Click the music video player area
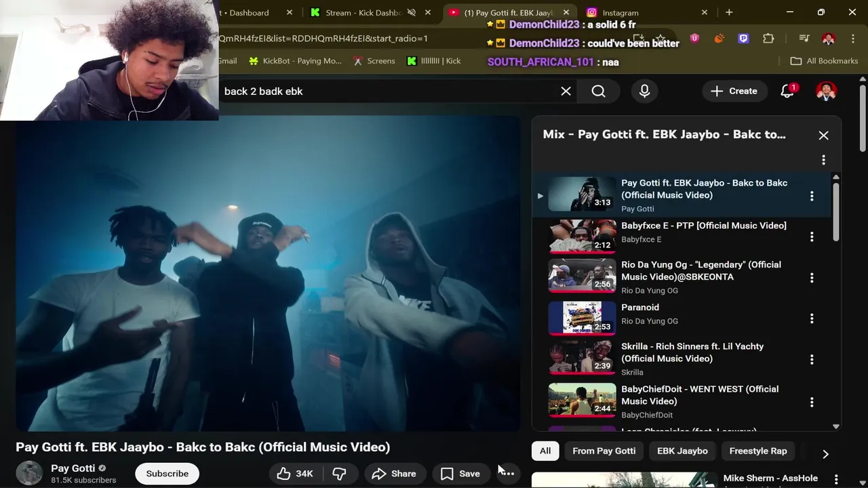 (x=269, y=274)
